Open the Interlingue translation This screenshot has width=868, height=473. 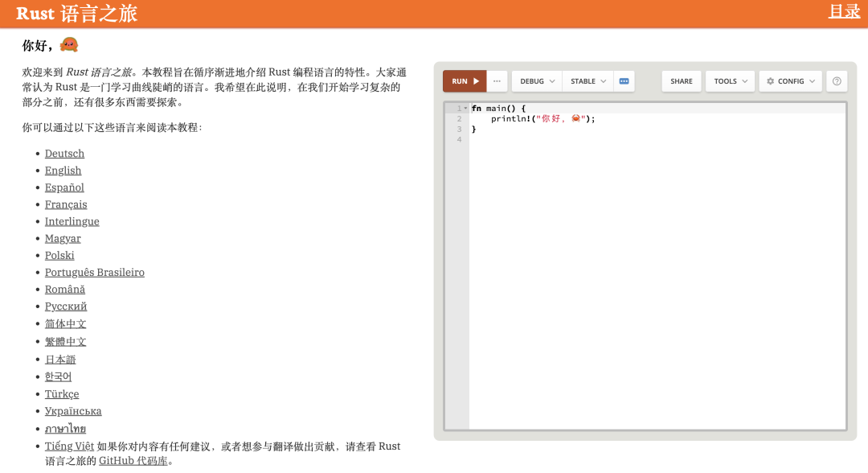pyautogui.click(x=72, y=221)
